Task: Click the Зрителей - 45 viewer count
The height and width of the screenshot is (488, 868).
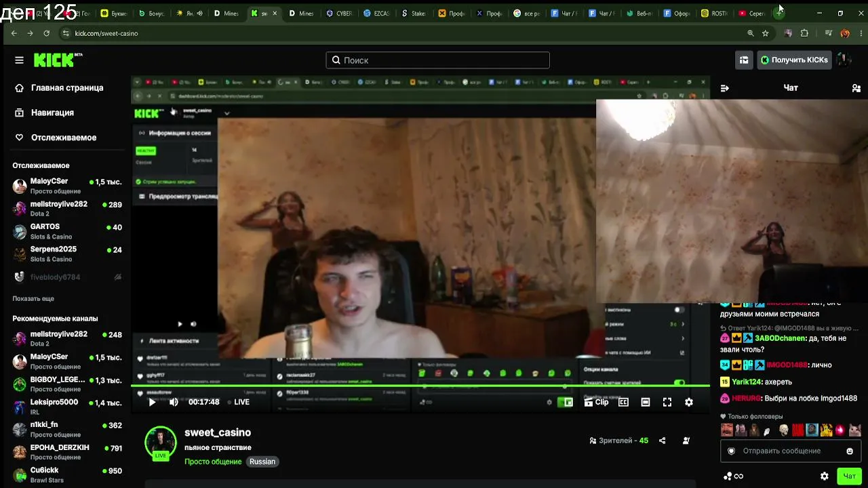Action: coord(619,441)
